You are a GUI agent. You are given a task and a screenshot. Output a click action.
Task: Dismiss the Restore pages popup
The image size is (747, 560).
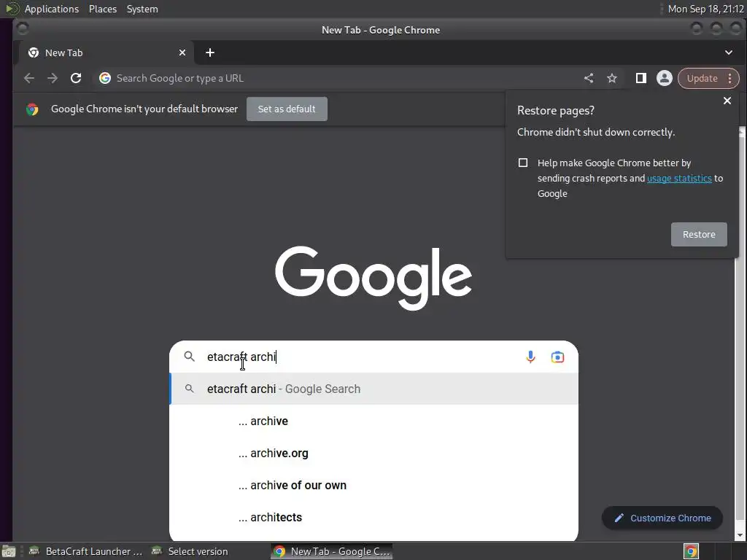pyautogui.click(x=727, y=101)
